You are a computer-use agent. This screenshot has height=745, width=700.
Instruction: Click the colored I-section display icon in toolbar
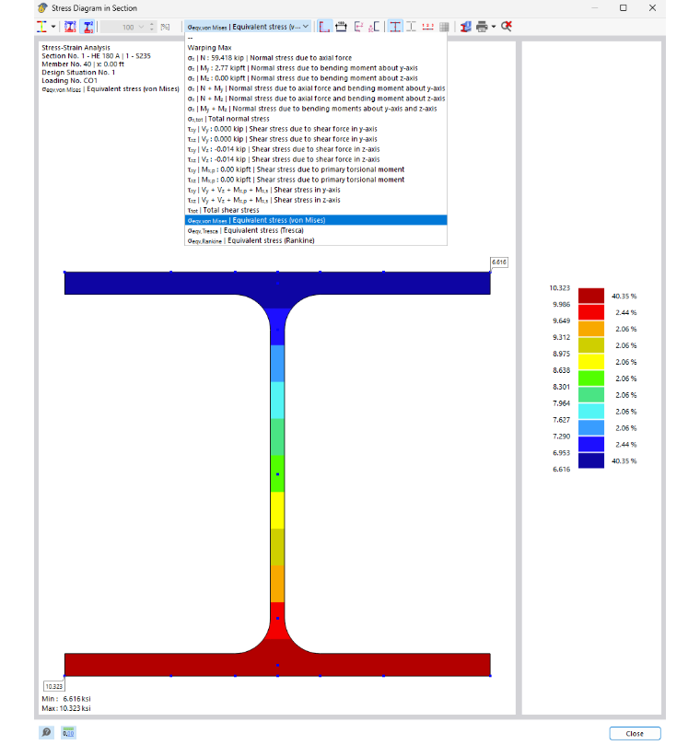(42, 27)
